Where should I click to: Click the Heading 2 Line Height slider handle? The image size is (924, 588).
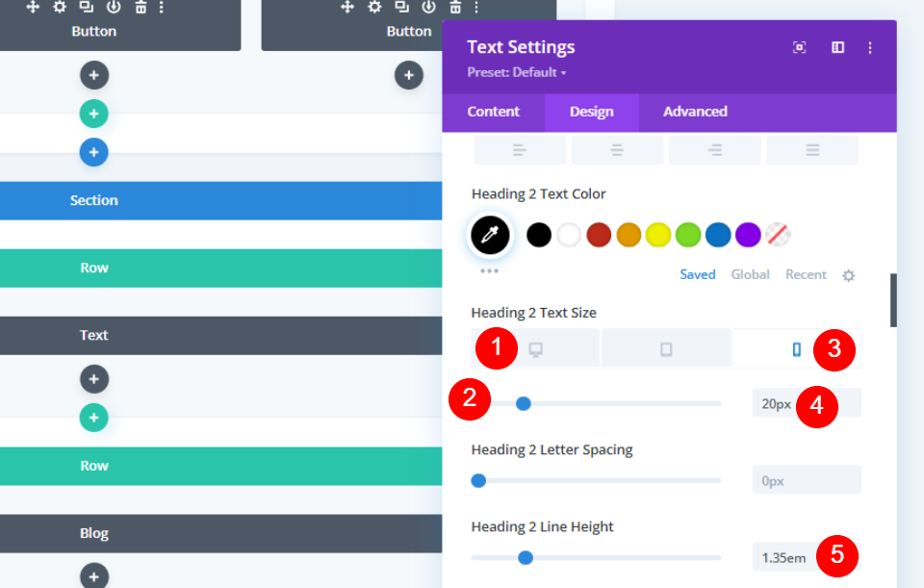[x=526, y=557]
